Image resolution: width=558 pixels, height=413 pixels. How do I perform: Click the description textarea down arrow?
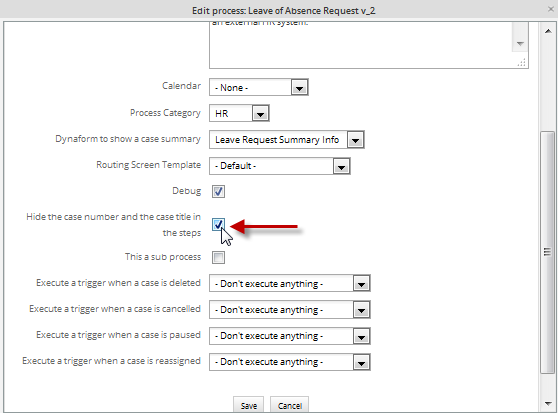[520, 44]
